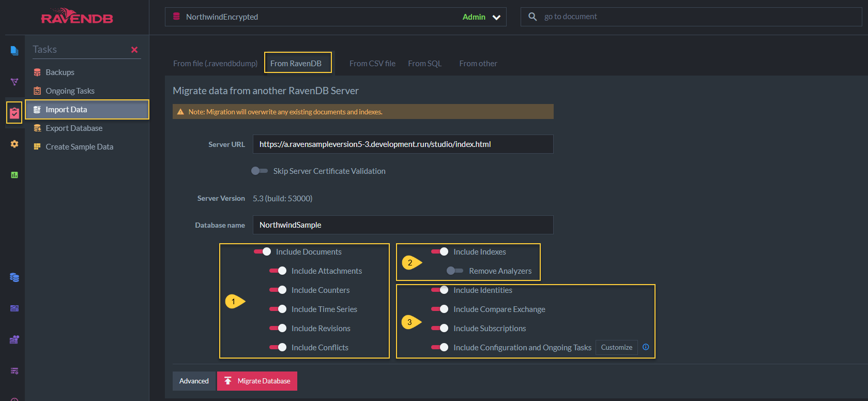Image resolution: width=868 pixels, height=401 pixels.
Task: Open the Tasks clipboard sidebar icon
Action: (x=14, y=113)
